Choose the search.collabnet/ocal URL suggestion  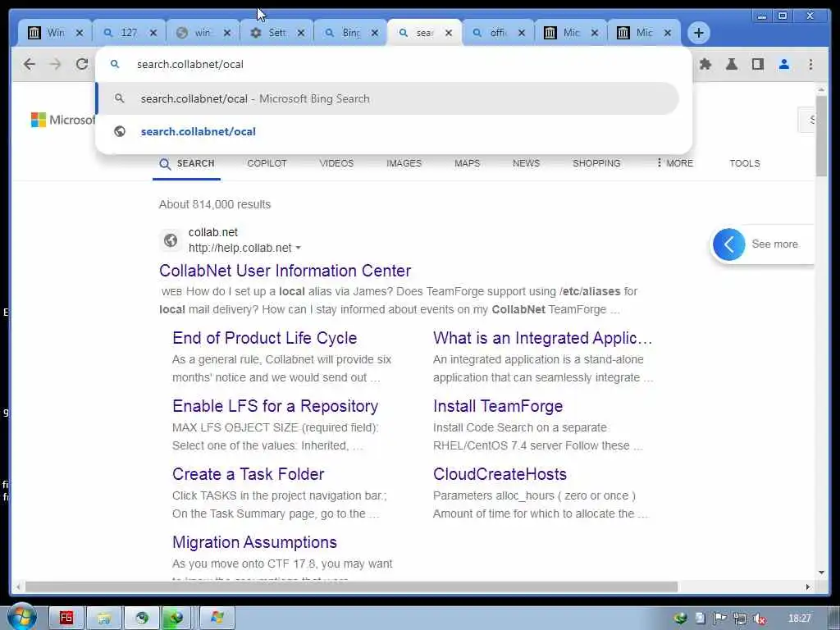(388, 131)
